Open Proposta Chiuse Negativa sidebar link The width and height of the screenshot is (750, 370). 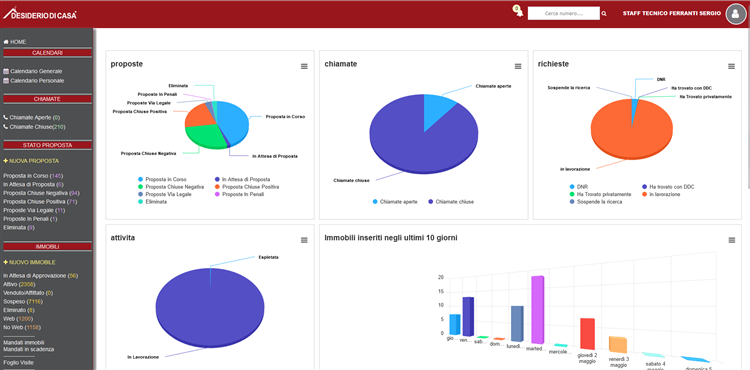coord(42,193)
